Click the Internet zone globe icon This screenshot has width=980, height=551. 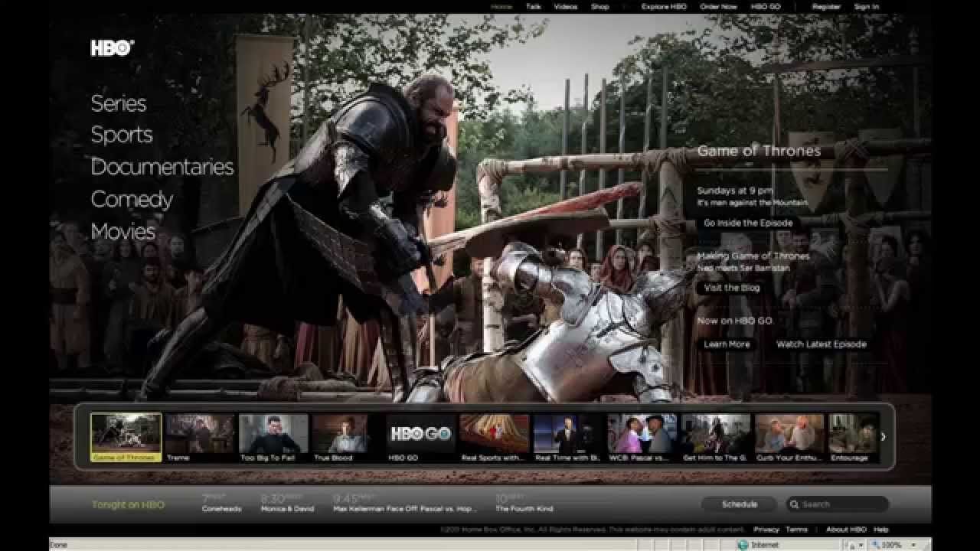point(742,545)
